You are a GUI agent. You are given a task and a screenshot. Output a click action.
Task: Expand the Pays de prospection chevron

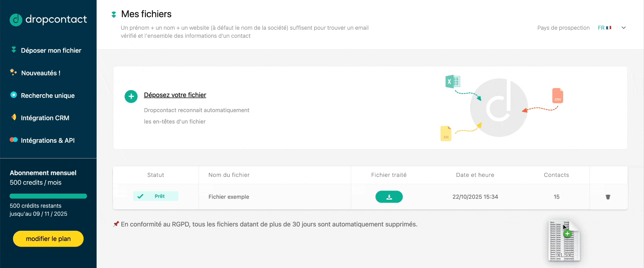pos(624,28)
